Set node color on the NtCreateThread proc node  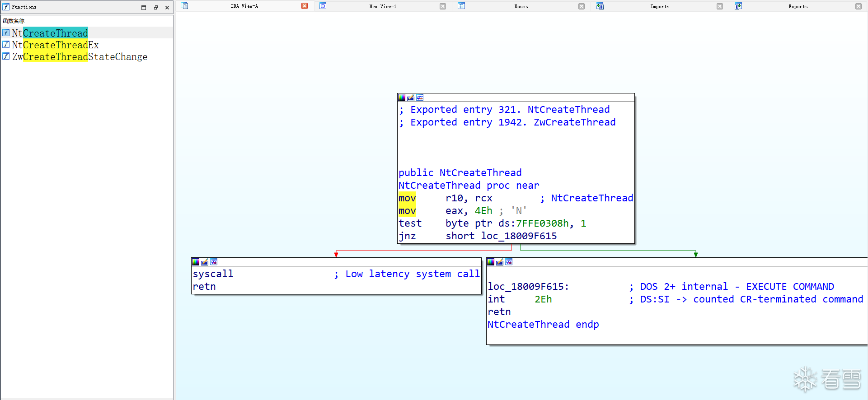coord(402,98)
